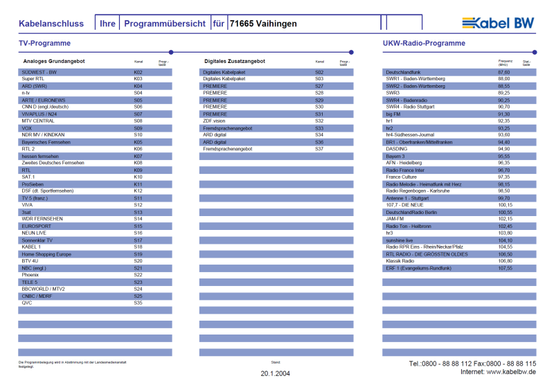The width and height of the screenshot is (554, 392).
Task: Click Zweites Deutsches Fernsehen row
Action: coord(95,163)
